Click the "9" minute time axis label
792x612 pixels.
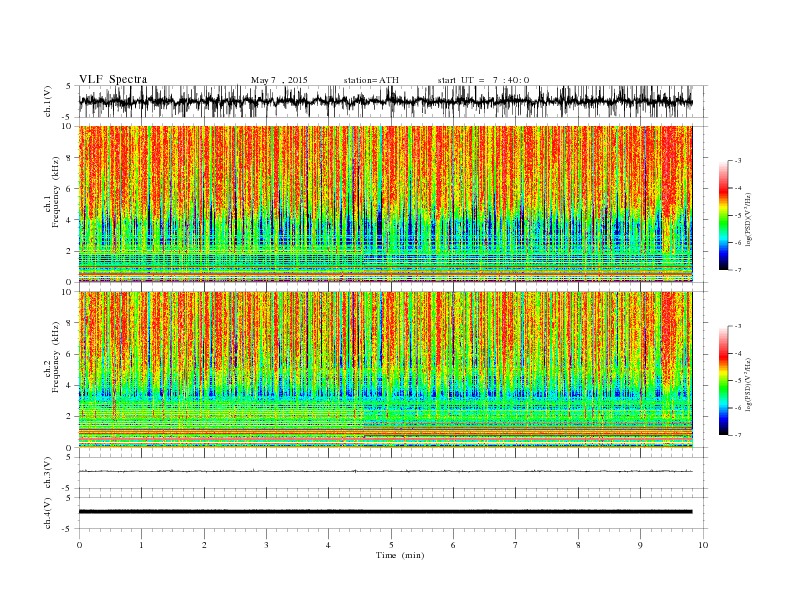(x=640, y=545)
